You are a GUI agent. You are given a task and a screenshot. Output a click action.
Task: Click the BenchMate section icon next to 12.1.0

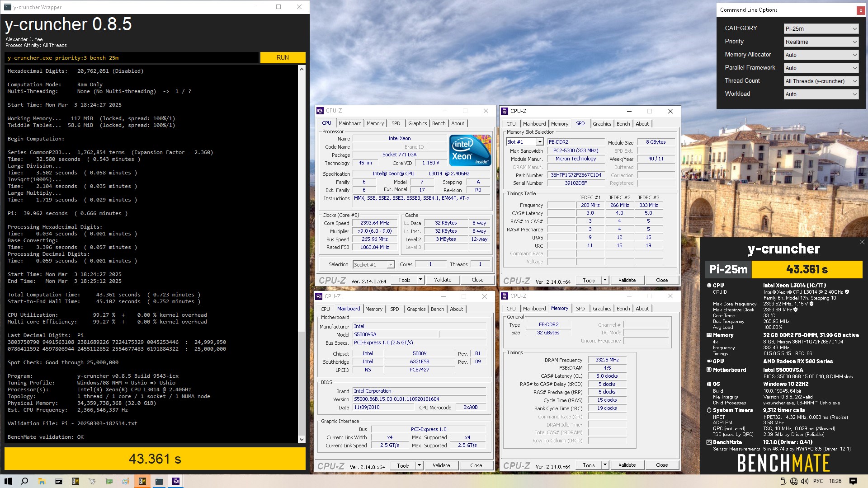[709, 442]
